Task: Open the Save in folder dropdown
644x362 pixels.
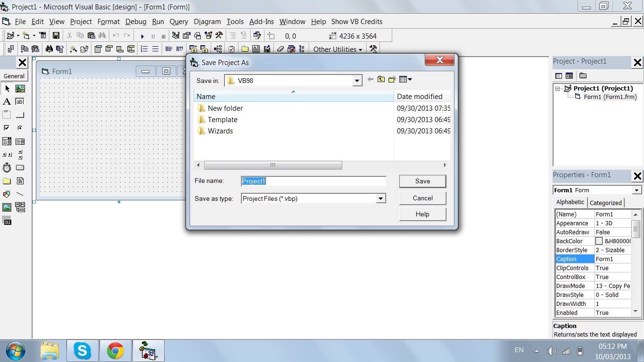Action: tap(357, 81)
